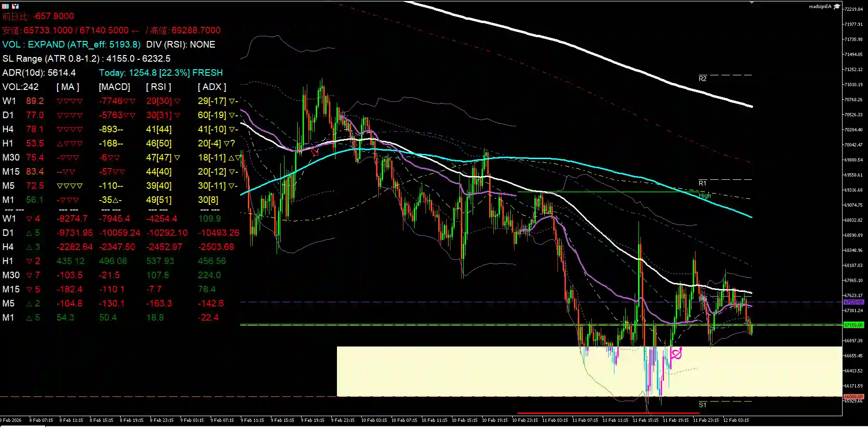Screen dimensions: 868x427
Task: Click the magenta anchor symbol drawn on the chart
Action: pos(676,354)
